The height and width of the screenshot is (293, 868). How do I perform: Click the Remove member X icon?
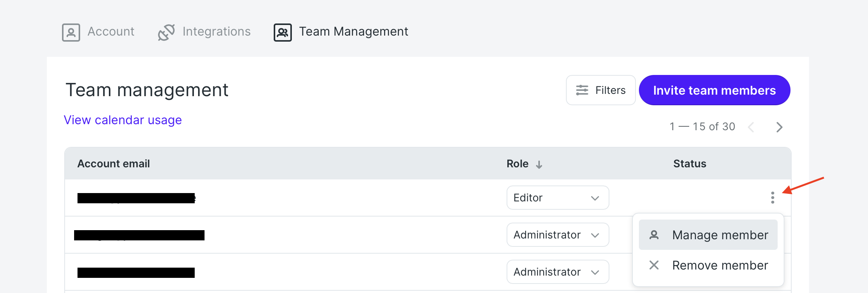tap(654, 265)
